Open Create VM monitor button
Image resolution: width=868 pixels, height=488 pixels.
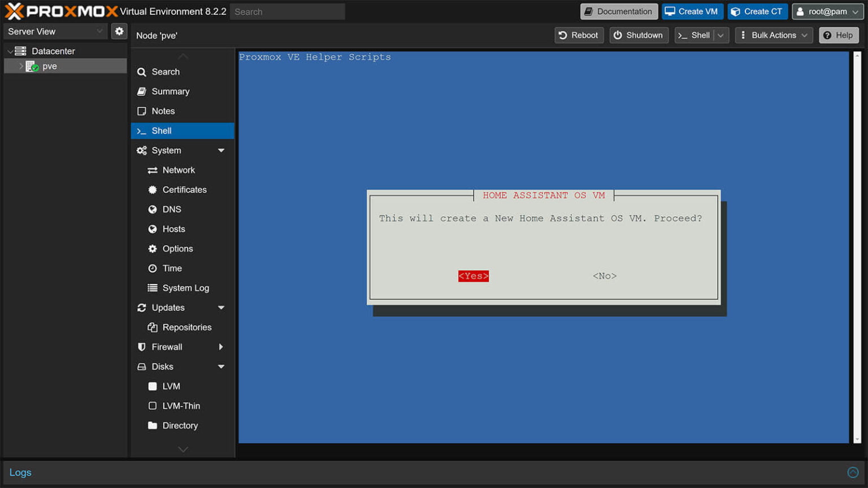pyautogui.click(x=692, y=11)
